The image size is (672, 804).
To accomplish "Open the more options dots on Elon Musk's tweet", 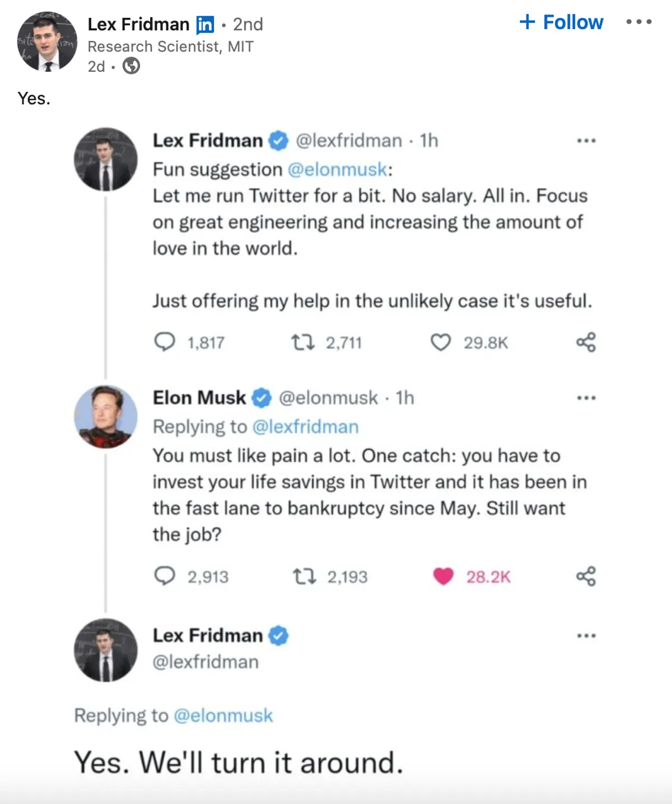I will point(586,398).
